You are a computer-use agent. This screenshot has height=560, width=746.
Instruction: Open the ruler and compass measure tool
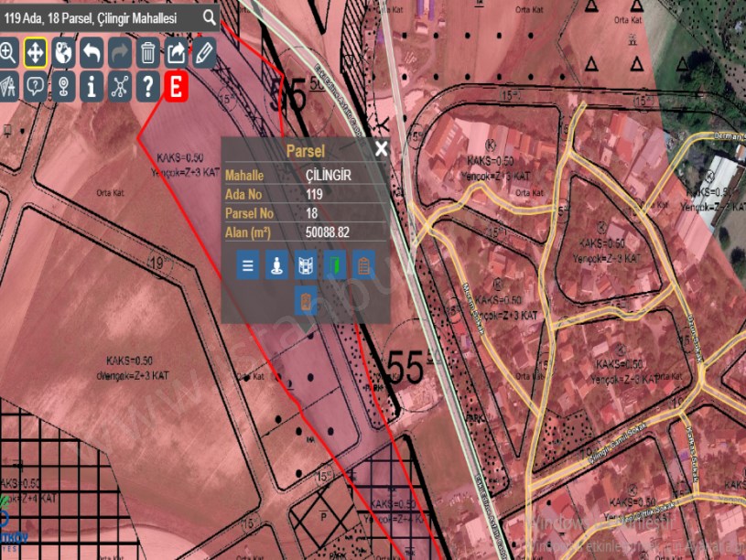pyautogui.click(x=7, y=87)
